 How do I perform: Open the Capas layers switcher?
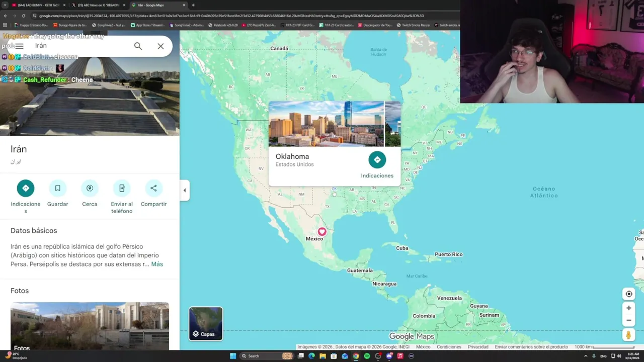point(206,323)
